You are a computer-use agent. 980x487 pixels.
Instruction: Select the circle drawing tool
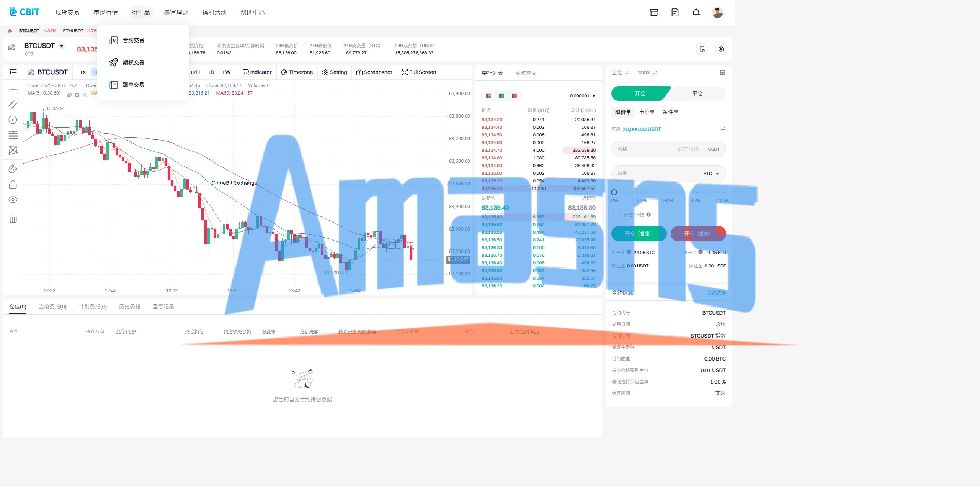pyautogui.click(x=13, y=120)
